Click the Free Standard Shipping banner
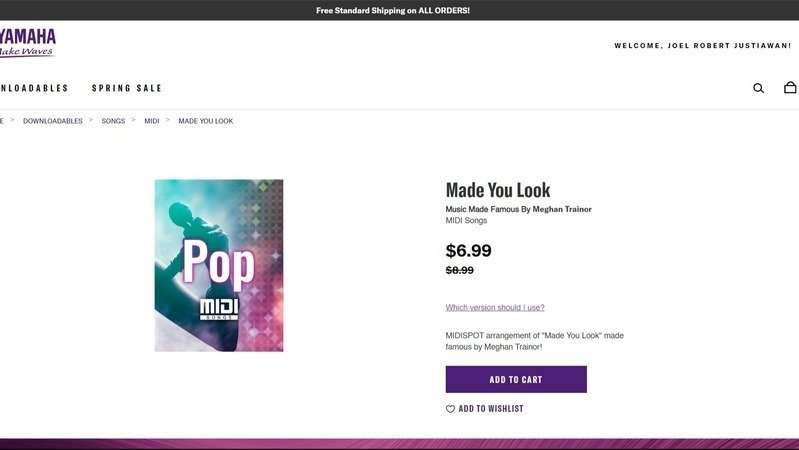This screenshot has width=799, height=450. [x=393, y=10]
